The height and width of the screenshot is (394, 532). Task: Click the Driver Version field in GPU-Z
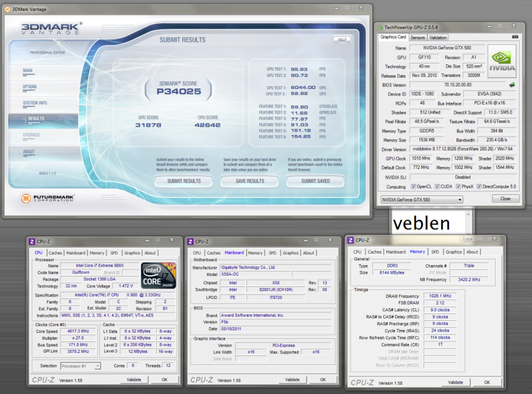point(463,149)
